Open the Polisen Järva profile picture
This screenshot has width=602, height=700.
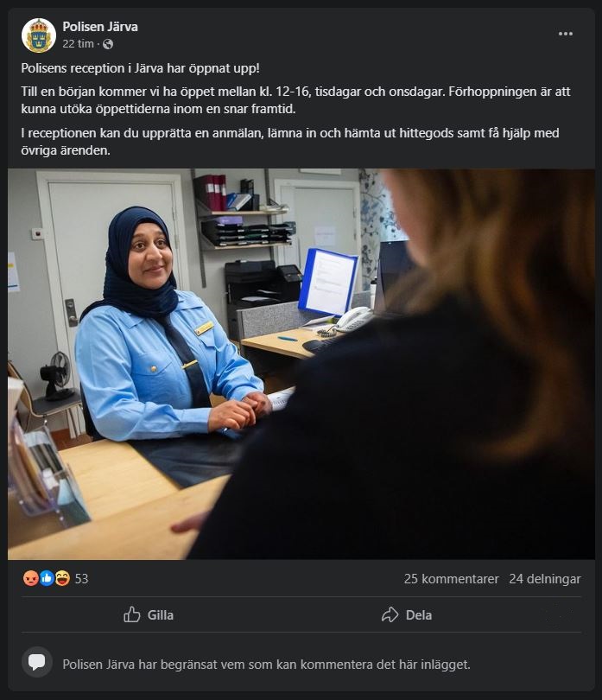point(39,35)
